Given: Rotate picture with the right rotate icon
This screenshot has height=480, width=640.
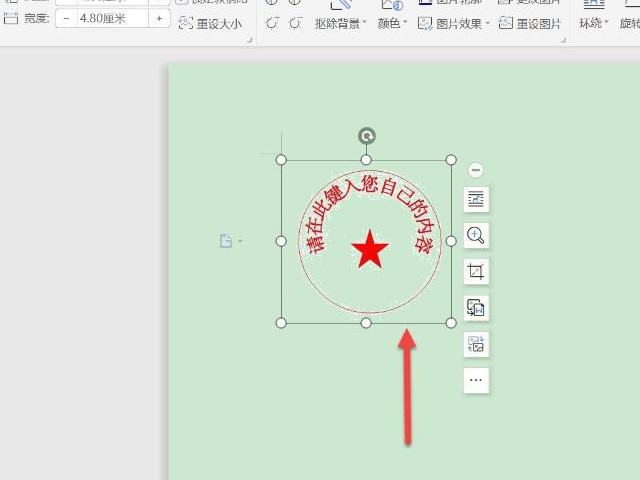Looking at the screenshot, I should pyautogui.click(x=295, y=23).
